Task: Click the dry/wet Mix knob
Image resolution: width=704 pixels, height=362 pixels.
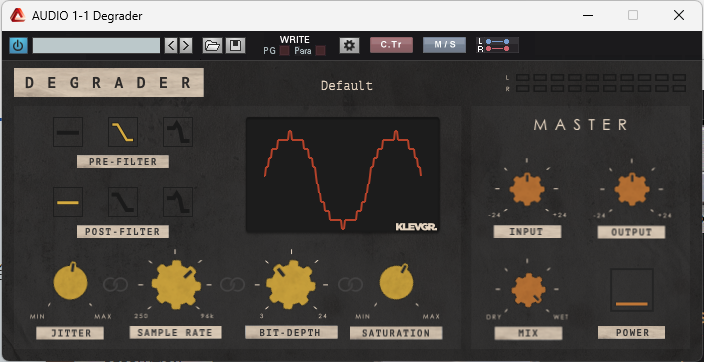Action: pyautogui.click(x=528, y=290)
